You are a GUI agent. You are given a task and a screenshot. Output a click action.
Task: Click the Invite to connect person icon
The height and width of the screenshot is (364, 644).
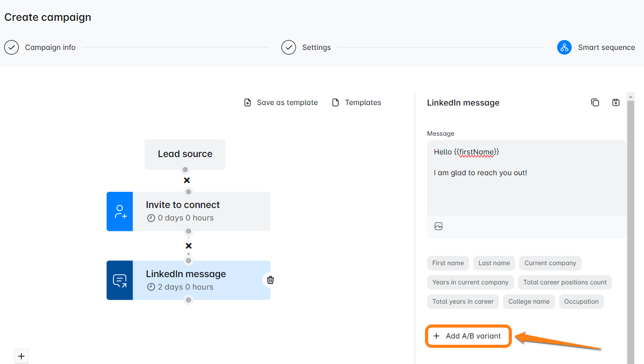click(x=120, y=211)
